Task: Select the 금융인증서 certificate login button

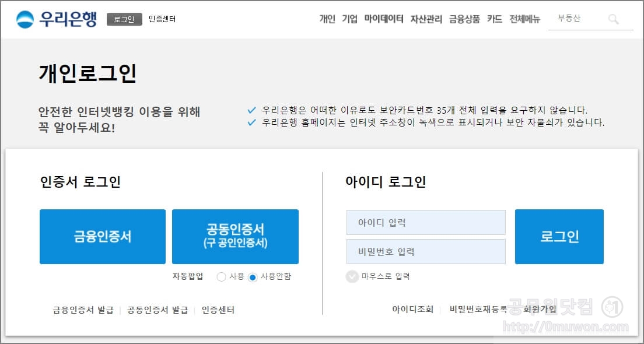Action: pyautogui.click(x=102, y=236)
